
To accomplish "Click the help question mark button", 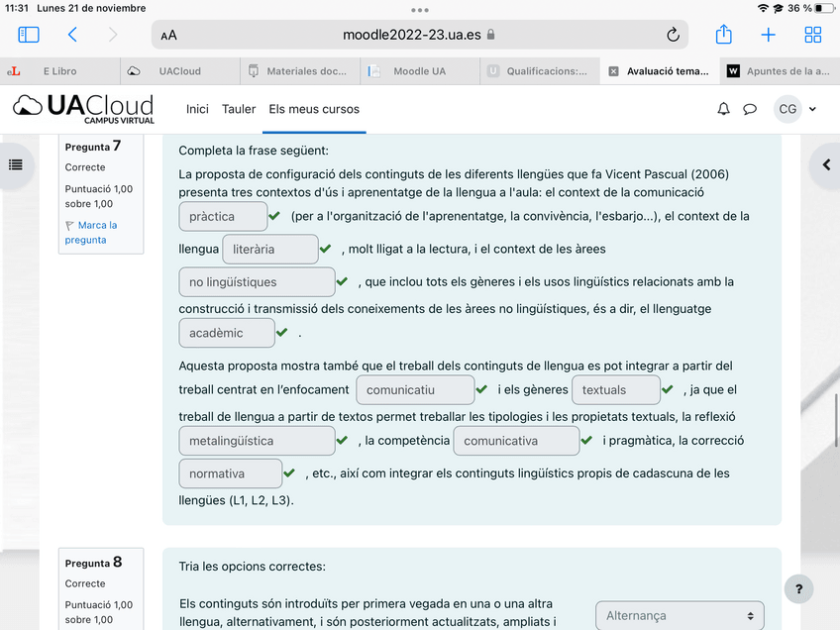I will pos(798,589).
